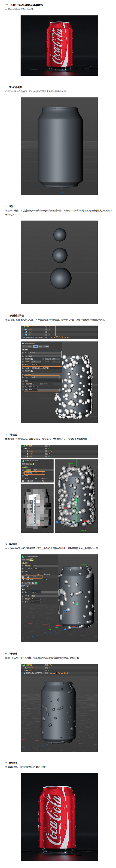
Task: Click the 体素尺寸 1 cm stepper in step 4
Action: coord(43,473)
